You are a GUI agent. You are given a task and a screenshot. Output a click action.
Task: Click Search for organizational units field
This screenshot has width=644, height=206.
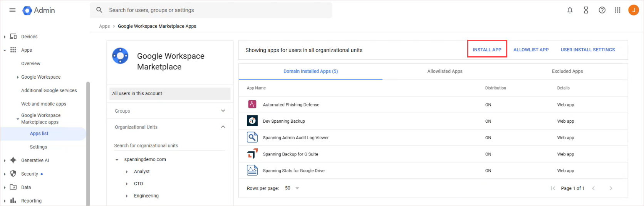pyautogui.click(x=169, y=145)
